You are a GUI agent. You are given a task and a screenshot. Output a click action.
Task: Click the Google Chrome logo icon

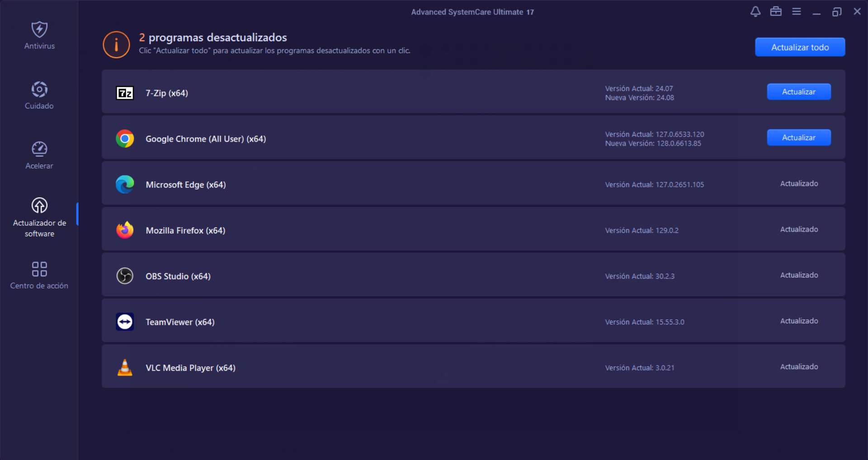click(125, 138)
